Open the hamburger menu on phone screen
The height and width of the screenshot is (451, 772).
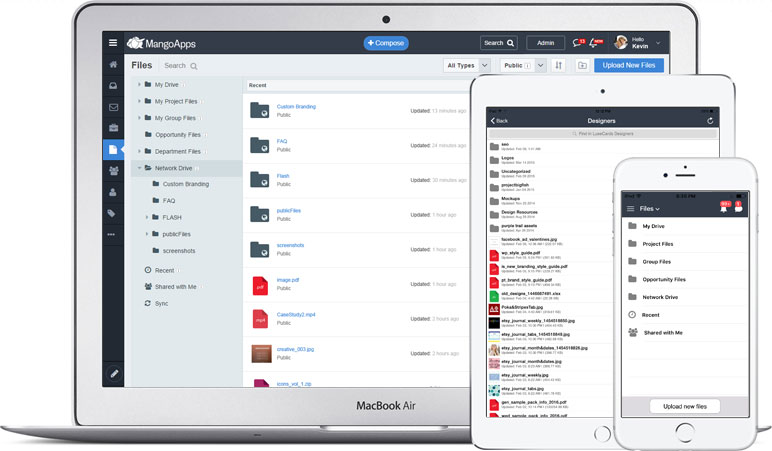pyautogui.click(x=630, y=209)
